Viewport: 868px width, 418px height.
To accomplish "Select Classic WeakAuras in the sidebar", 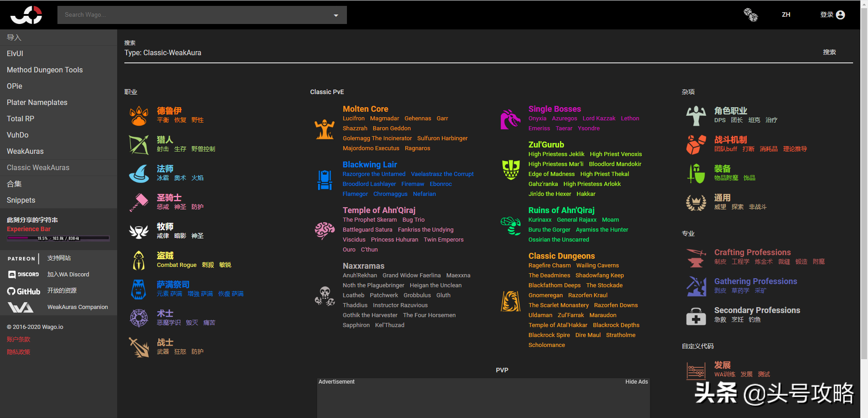I will click(x=38, y=167).
